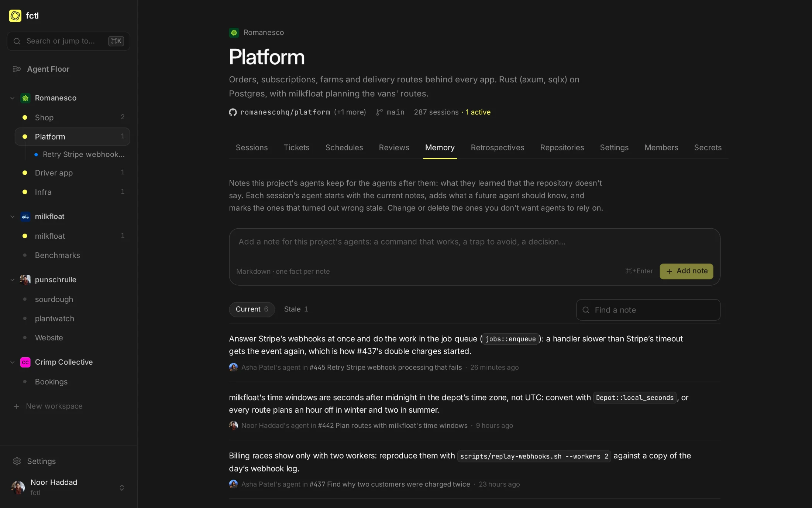Click the GitHub icon beside romanescohq/platform
The image size is (812, 508).
[233, 112]
